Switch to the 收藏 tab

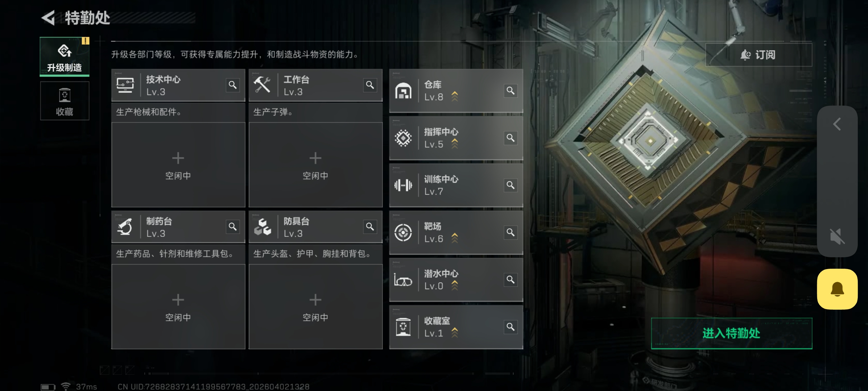[x=64, y=101]
